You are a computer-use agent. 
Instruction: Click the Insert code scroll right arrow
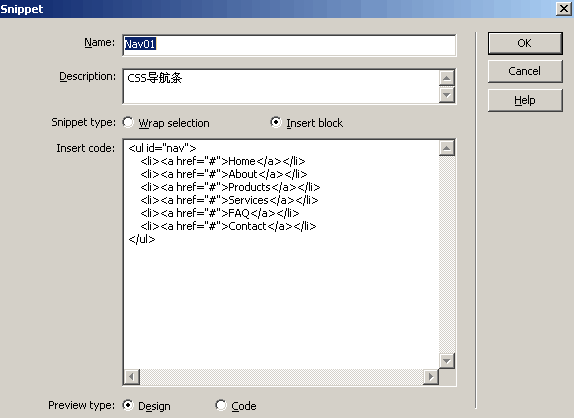click(431, 377)
